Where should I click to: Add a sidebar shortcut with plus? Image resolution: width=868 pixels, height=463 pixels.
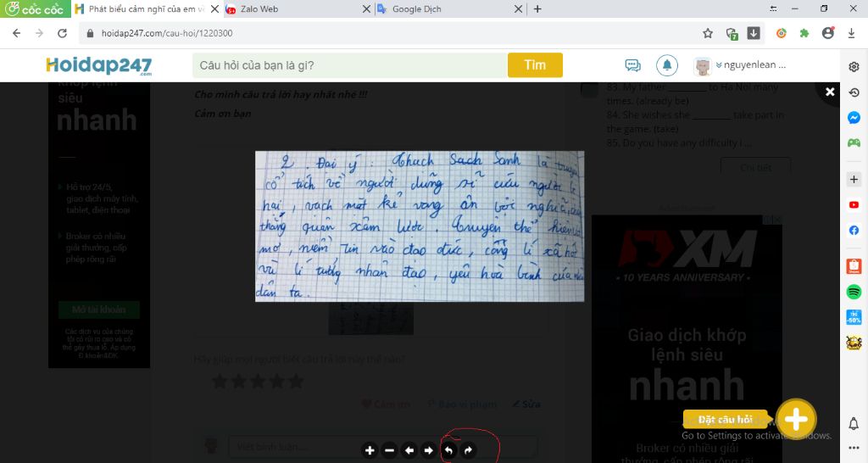(854, 180)
